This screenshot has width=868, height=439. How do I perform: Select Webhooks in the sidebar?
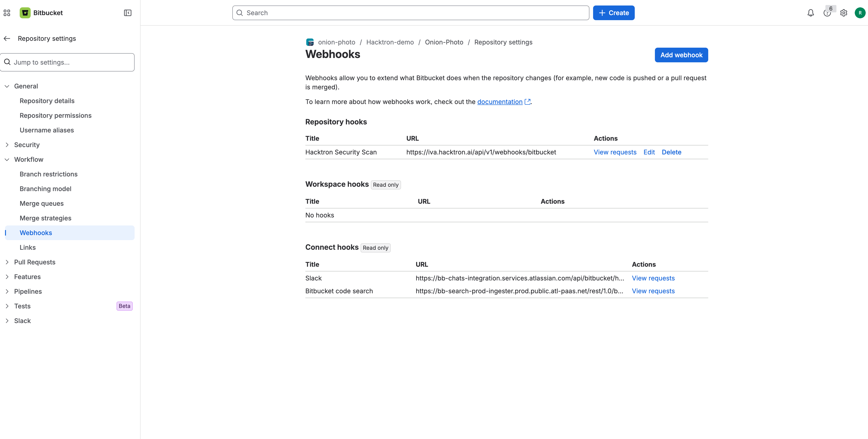[70, 233]
